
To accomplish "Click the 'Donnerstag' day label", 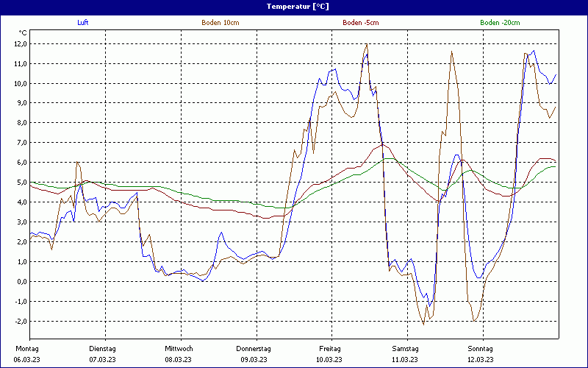I will point(254,349).
